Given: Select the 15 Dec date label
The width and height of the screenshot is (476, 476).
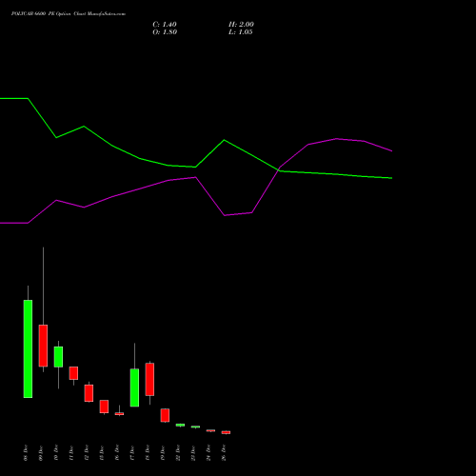Looking at the screenshot, I should (x=102, y=453).
